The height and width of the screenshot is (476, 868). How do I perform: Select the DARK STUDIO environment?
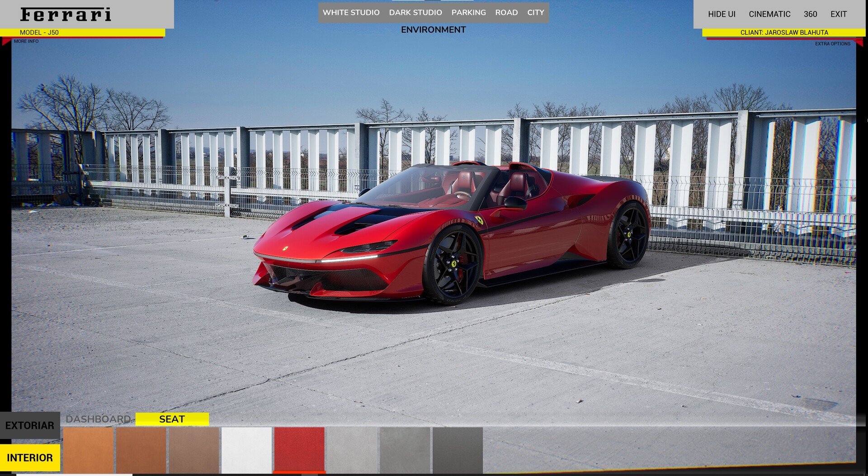click(x=415, y=13)
